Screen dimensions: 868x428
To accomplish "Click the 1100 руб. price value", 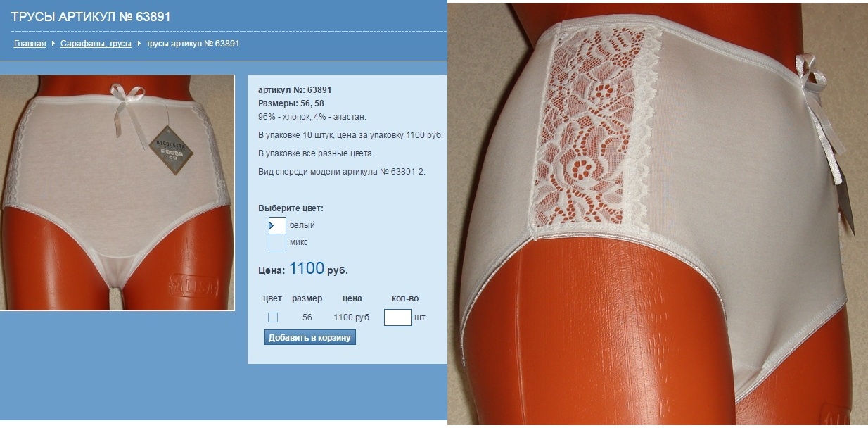I will [319, 269].
